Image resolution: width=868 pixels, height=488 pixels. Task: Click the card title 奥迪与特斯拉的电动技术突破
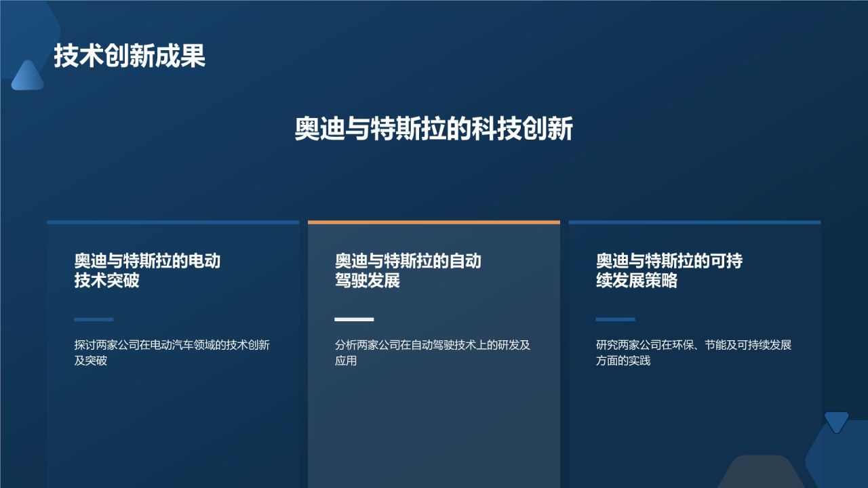[x=148, y=270]
